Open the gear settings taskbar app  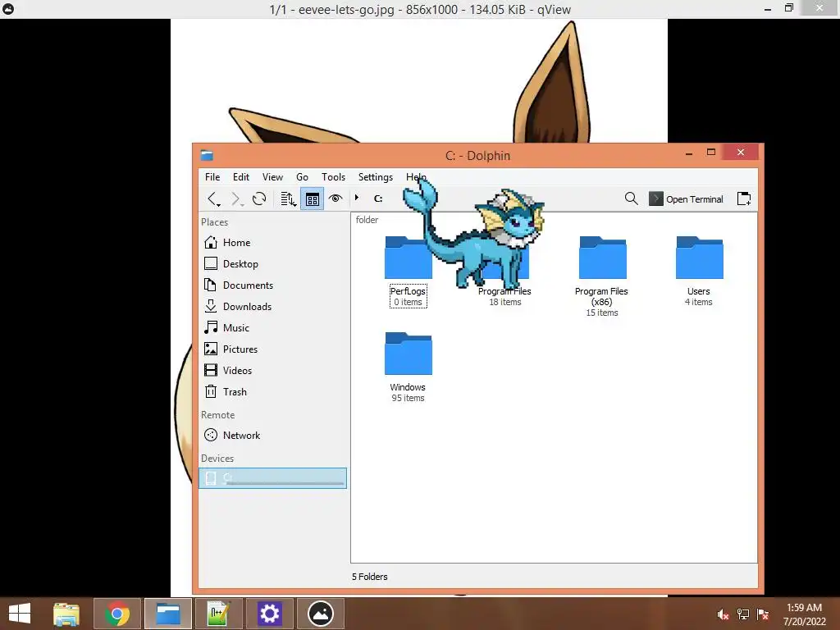point(269,614)
